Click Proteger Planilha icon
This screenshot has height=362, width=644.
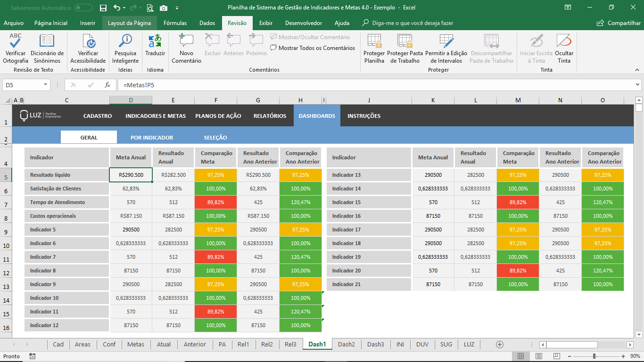pos(374,49)
